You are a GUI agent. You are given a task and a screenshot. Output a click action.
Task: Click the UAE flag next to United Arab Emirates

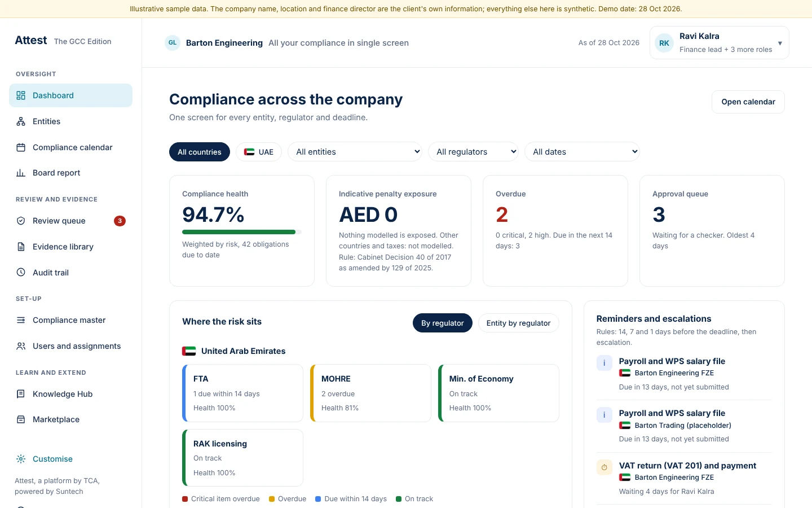click(189, 351)
